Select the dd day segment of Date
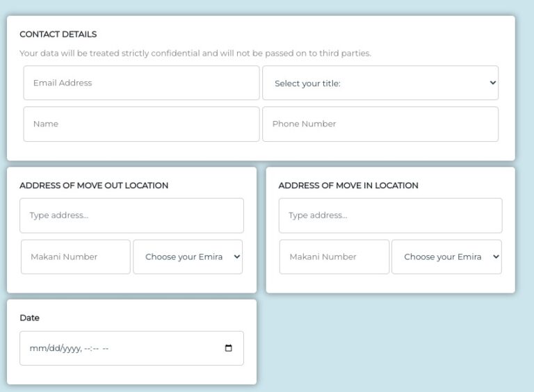The image size is (534, 392). click(54, 348)
